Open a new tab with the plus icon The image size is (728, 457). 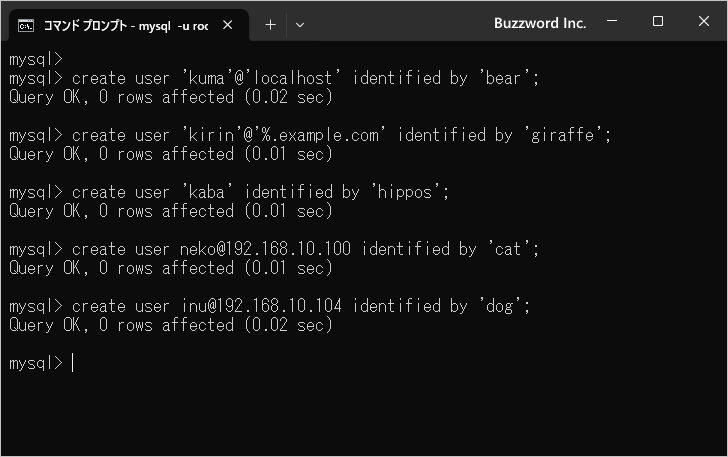tap(270, 25)
